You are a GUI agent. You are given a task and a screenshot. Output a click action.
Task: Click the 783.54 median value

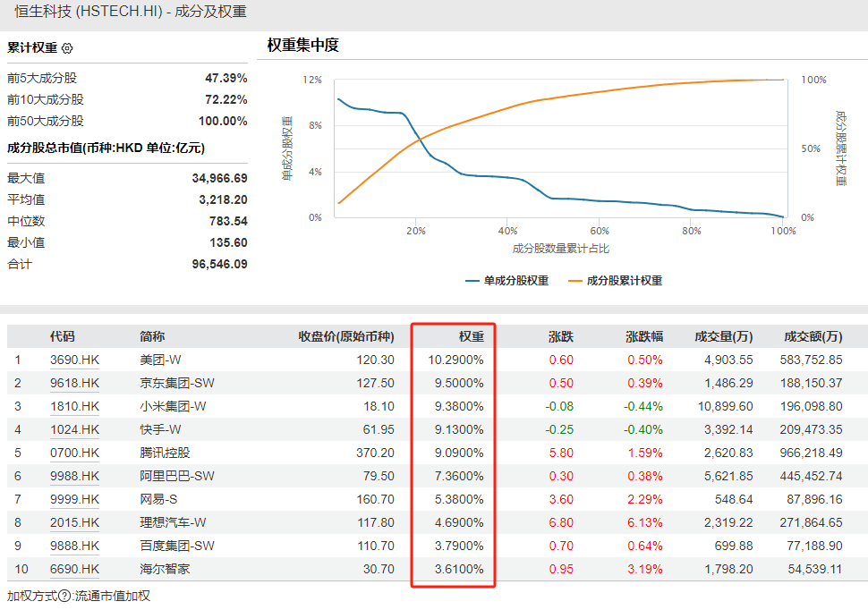coord(228,222)
